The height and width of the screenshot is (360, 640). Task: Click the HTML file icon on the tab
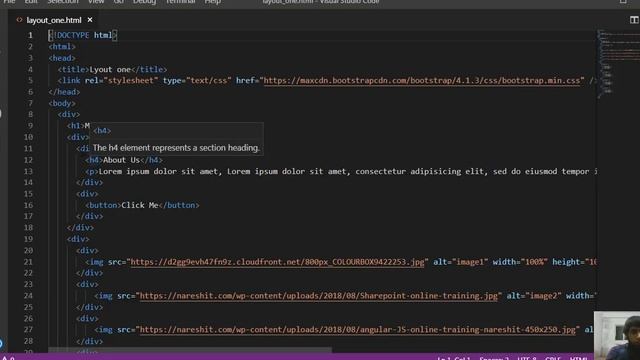(19, 20)
